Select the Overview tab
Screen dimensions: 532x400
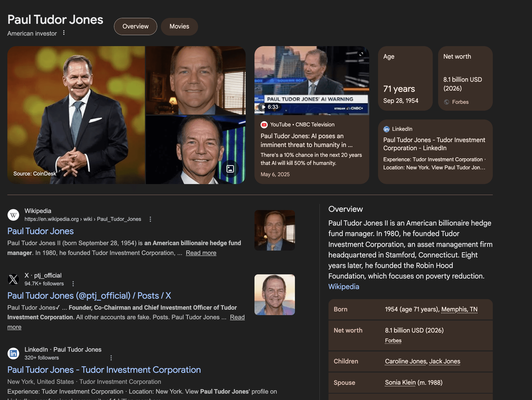[x=135, y=27]
